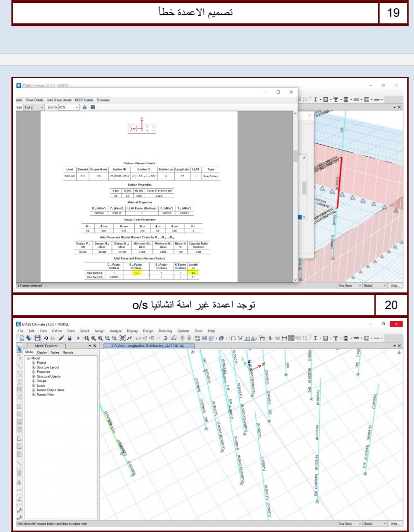Select the 3-D View Longitudinal Reinforcing tab
This screenshot has height=532, width=414.
(x=148, y=346)
